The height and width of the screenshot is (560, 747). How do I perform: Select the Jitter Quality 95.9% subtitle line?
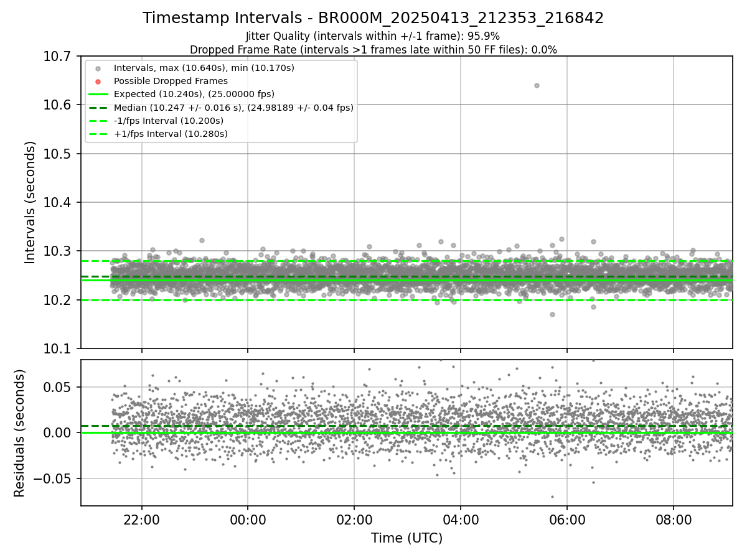coord(373,36)
